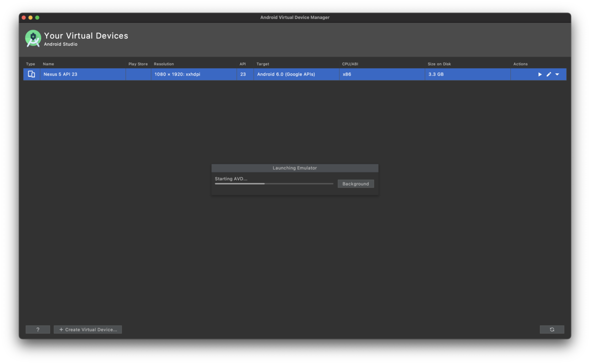Sort by the Play Store column header

[138, 64]
